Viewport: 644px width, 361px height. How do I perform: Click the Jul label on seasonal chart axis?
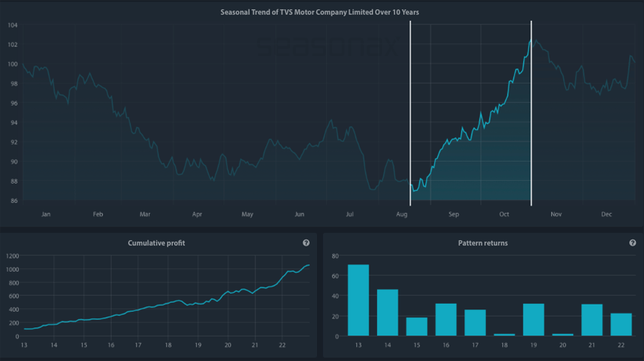tap(350, 214)
